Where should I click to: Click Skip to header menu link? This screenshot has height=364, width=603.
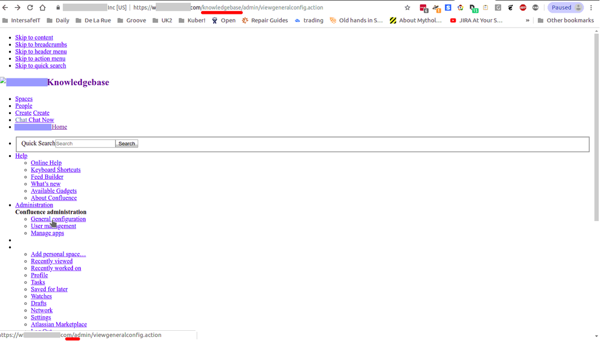coord(41,51)
